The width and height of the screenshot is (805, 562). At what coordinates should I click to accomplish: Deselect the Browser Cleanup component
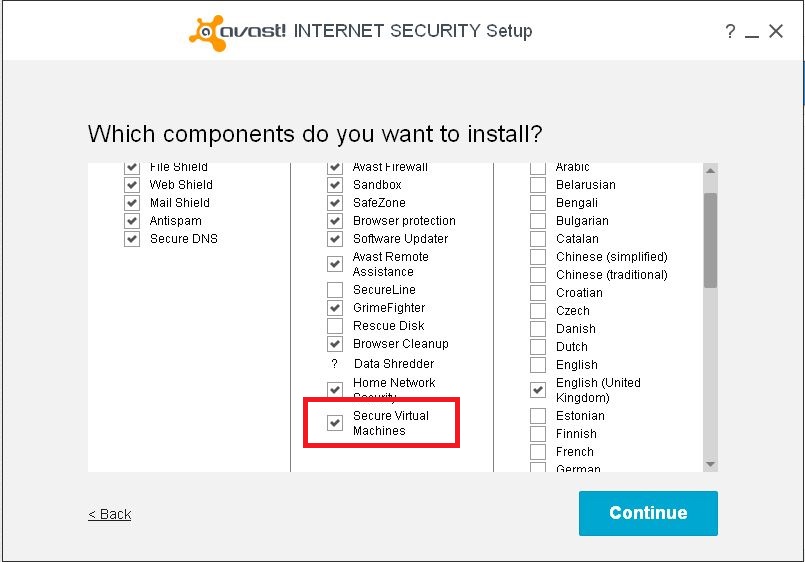click(x=335, y=344)
